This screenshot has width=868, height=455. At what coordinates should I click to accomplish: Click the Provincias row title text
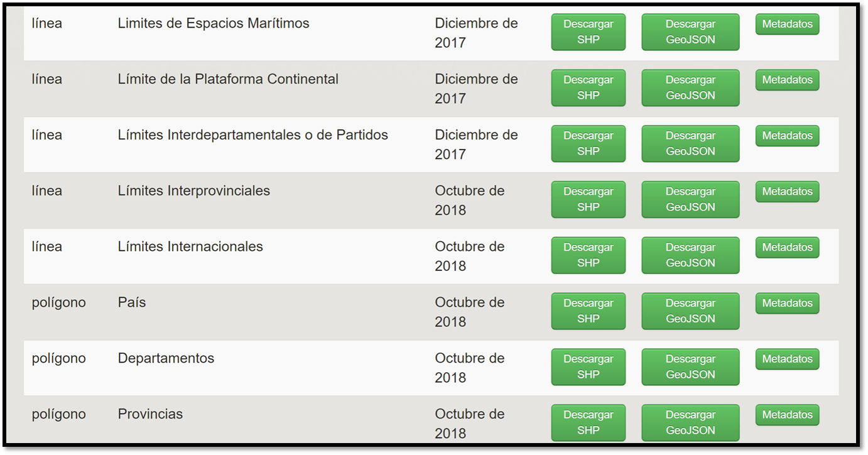point(150,414)
